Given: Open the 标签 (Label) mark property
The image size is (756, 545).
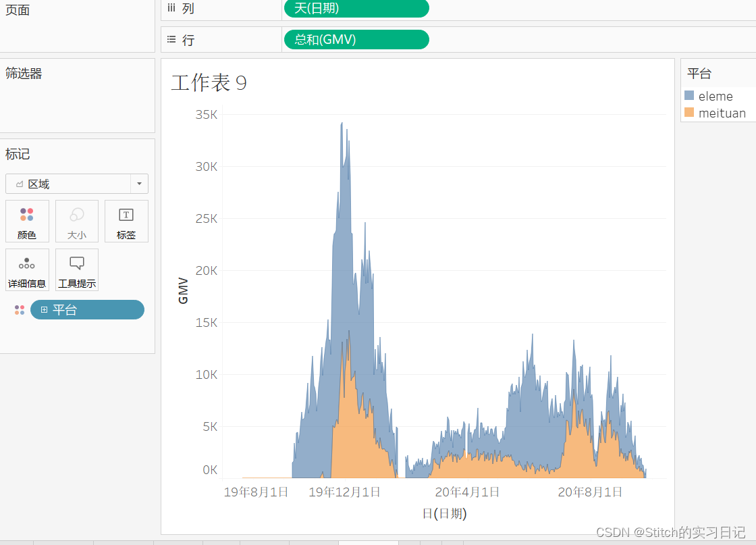Looking at the screenshot, I should pos(126,221).
